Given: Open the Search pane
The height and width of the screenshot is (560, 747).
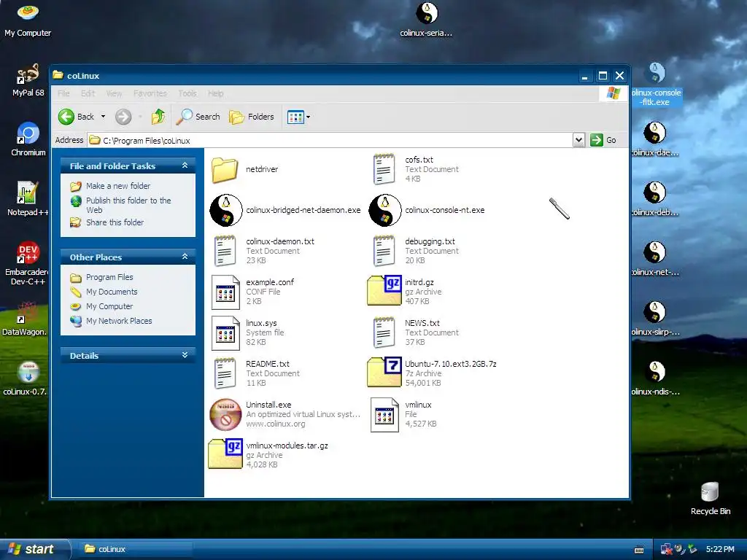Looking at the screenshot, I should point(198,117).
